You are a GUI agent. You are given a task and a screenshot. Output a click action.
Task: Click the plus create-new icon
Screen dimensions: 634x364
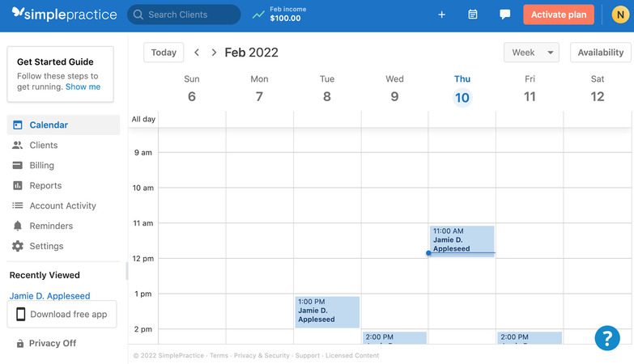coord(441,15)
